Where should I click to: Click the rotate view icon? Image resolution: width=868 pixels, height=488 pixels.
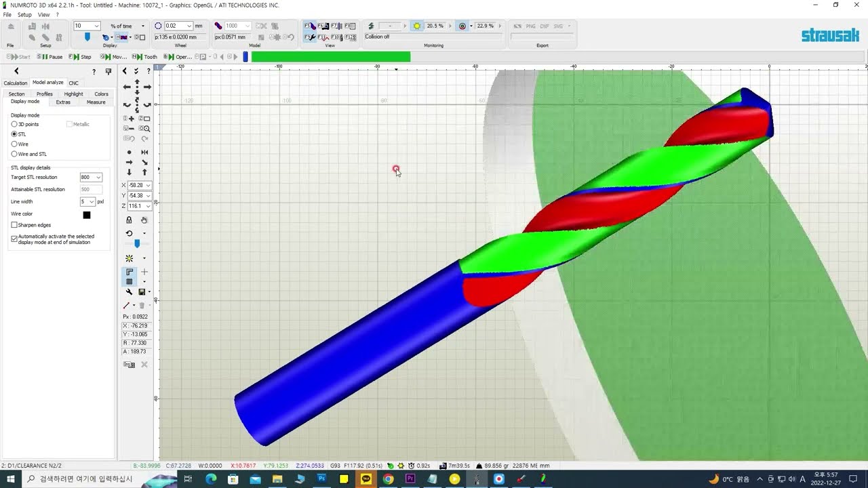tap(129, 233)
